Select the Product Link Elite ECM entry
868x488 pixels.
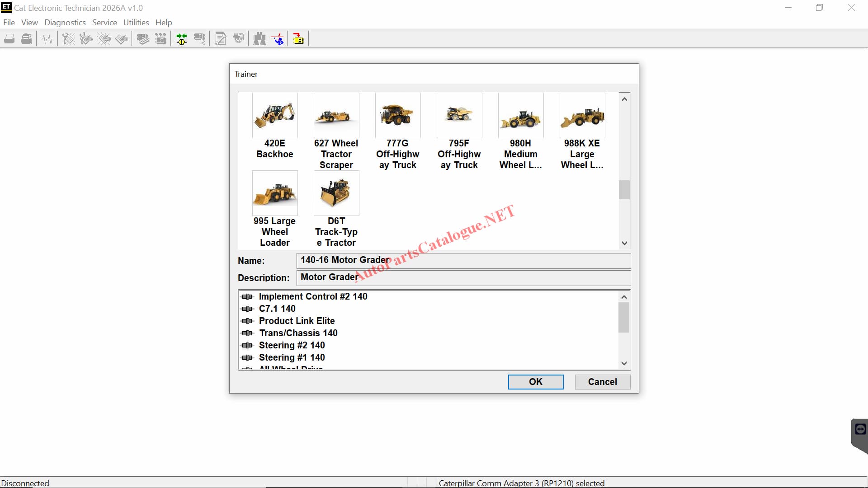(297, 321)
